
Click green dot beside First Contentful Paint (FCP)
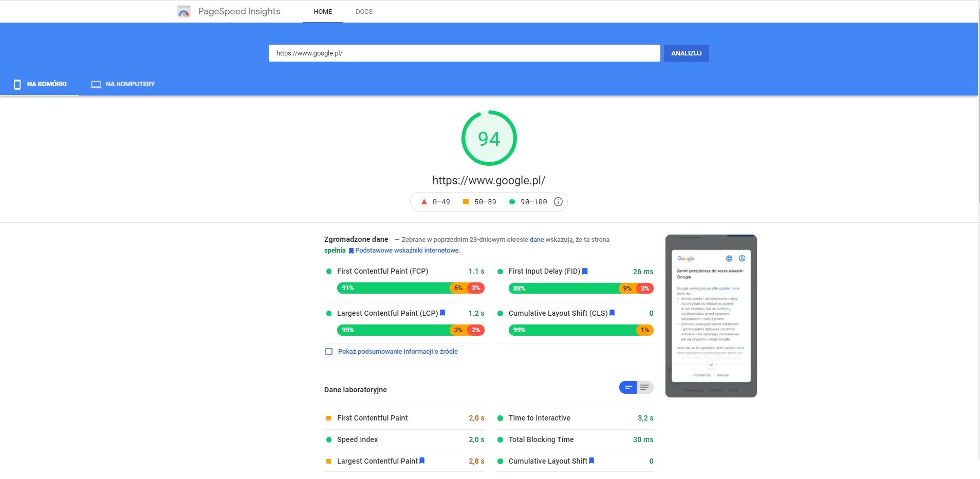(328, 271)
